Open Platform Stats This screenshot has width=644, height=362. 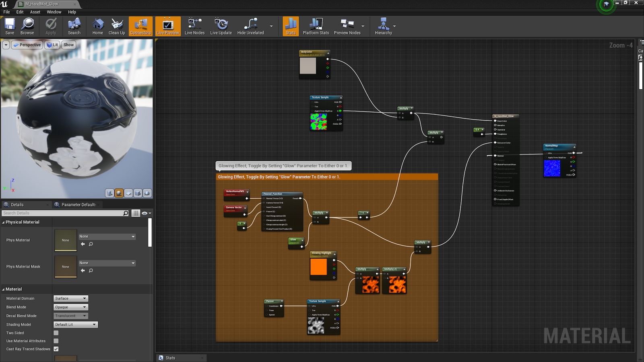(316, 26)
